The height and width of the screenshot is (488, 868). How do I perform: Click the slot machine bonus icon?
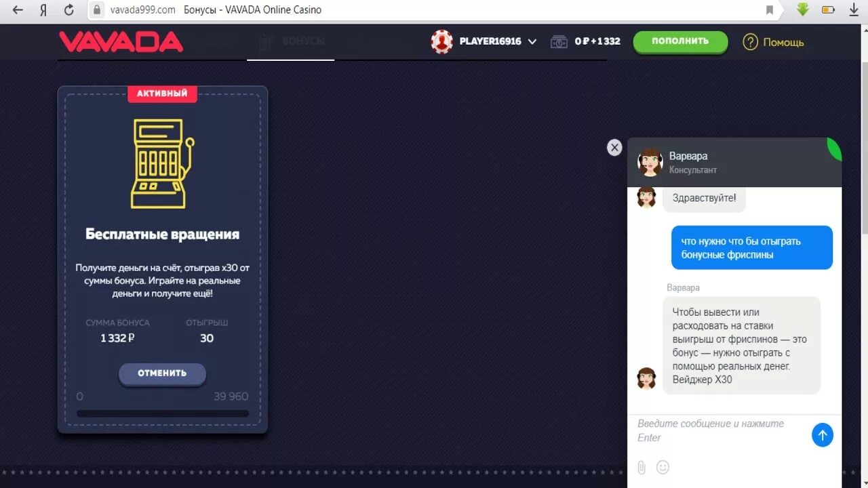[x=163, y=163]
